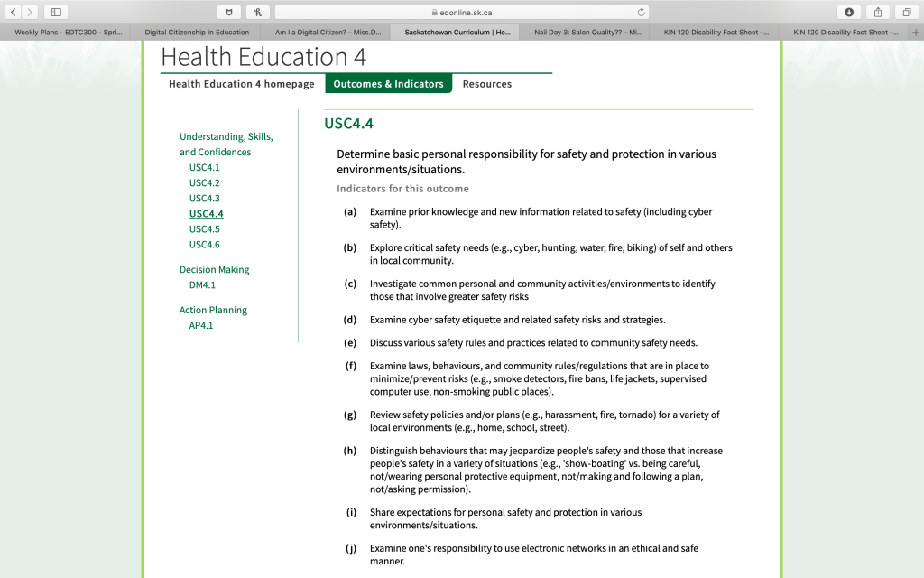Viewport: 924px width, 578px height.
Task: Open outcome AP4.1 in sidebar
Action: pos(201,325)
